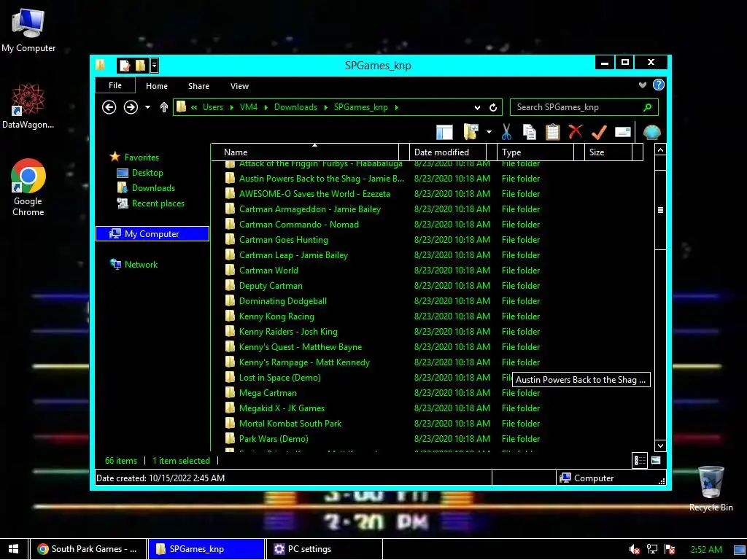Open Google Chrome desktop shortcut
The height and width of the screenshot is (560, 747).
click(x=28, y=187)
